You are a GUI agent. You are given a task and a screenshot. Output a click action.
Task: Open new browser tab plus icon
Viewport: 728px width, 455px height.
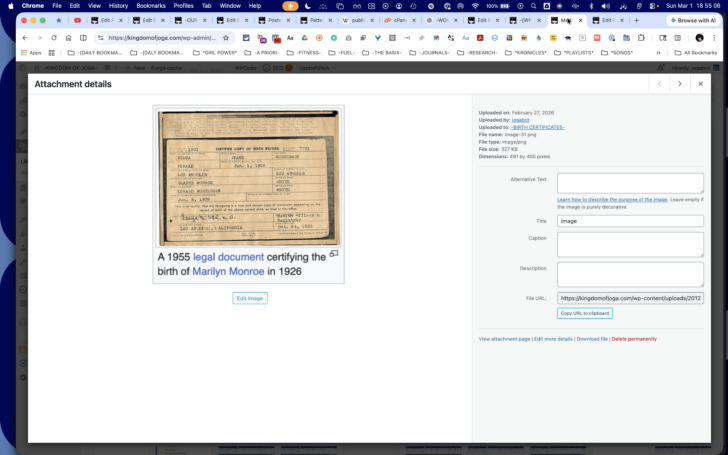pyautogui.click(x=637, y=20)
